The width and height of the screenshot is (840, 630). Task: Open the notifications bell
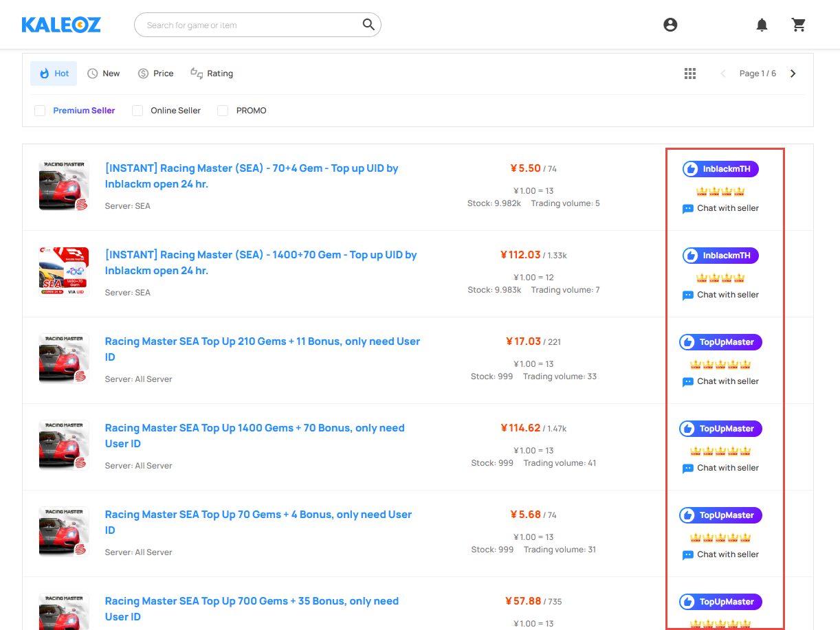762,25
